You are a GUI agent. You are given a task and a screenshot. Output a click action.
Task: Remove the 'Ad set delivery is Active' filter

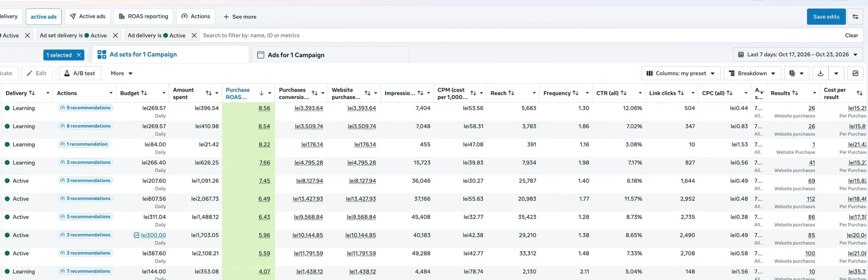pyautogui.click(x=115, y=35)
